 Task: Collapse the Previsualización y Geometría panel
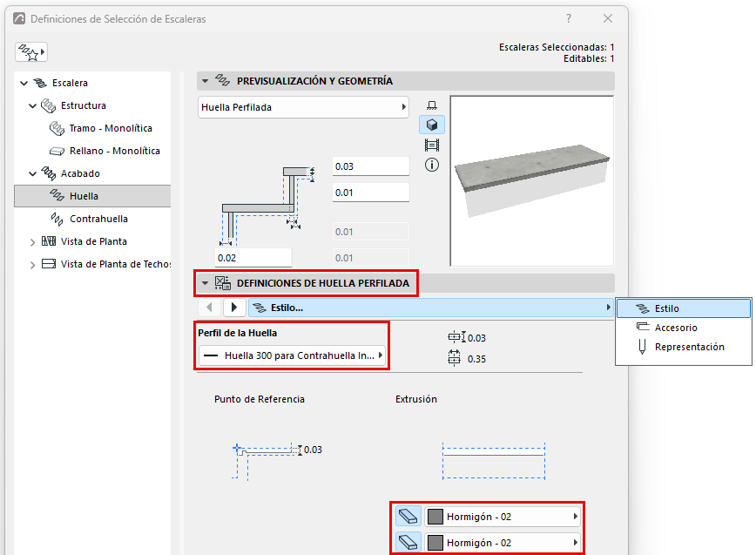tap(206, 81)
